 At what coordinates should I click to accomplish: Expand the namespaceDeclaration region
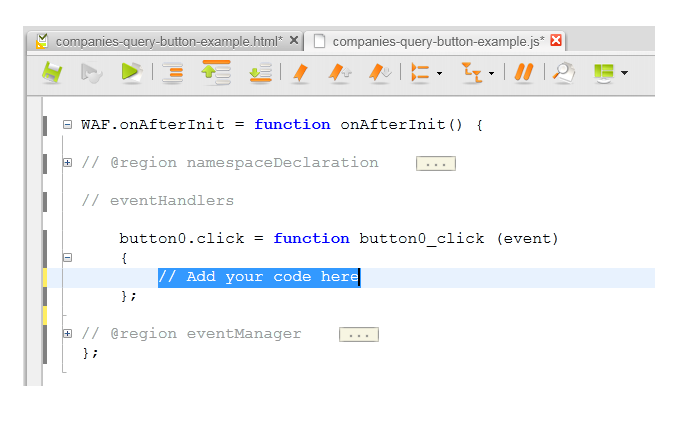click(68, 162)
